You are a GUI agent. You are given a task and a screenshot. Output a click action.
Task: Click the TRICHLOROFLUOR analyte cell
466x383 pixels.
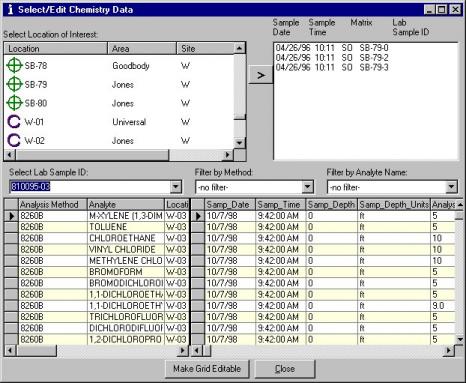(126, 317)
